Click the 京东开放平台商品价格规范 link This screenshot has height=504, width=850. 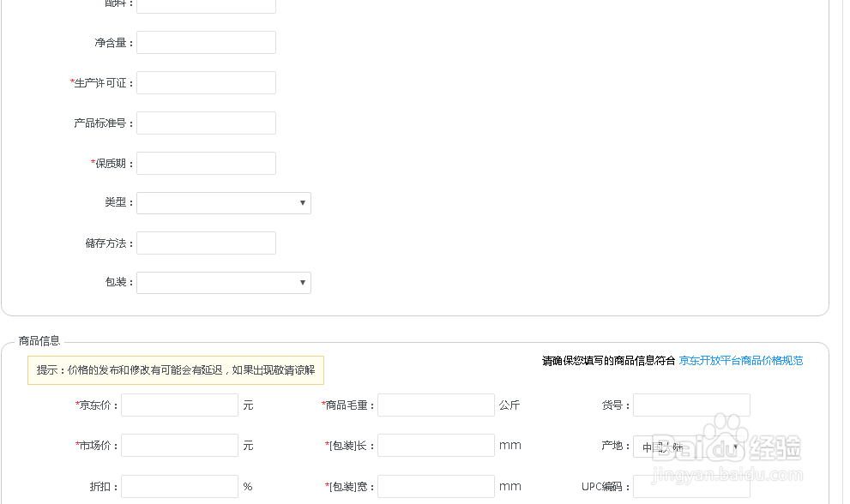coord(739,361)
